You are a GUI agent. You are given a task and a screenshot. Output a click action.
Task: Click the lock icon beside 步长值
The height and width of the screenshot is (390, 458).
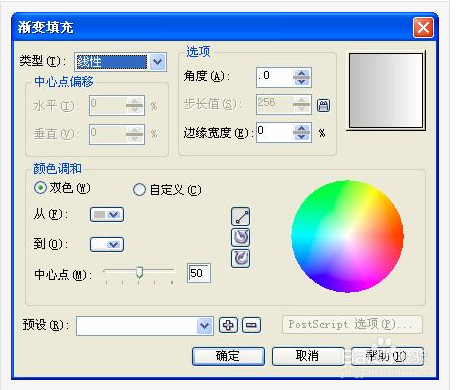coord(323,105)
